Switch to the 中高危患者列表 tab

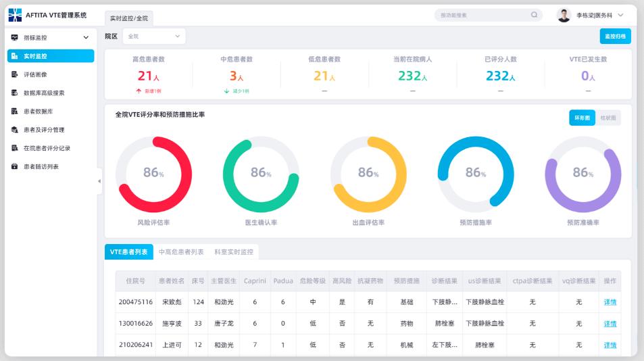180,252
